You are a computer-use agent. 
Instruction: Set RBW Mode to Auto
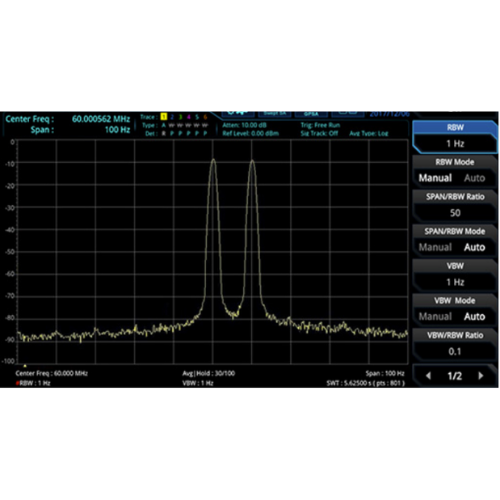pos(475,178)
